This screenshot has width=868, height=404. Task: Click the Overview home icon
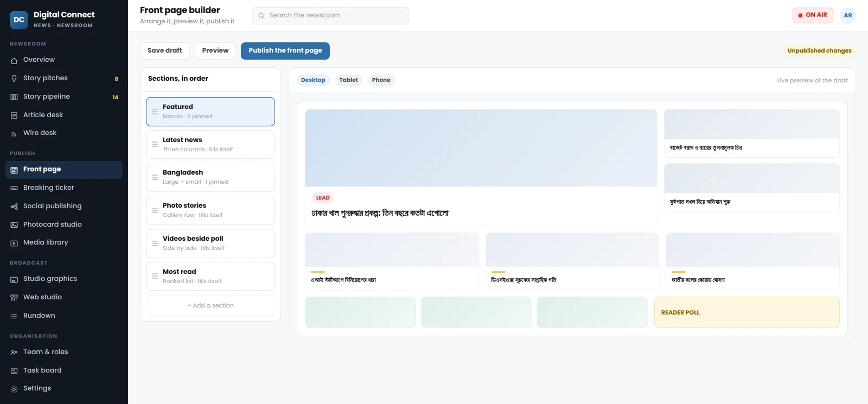point(14,60)
